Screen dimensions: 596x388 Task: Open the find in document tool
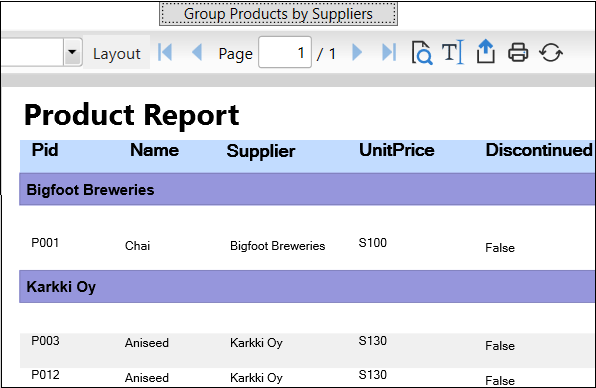tap(422, 52)
